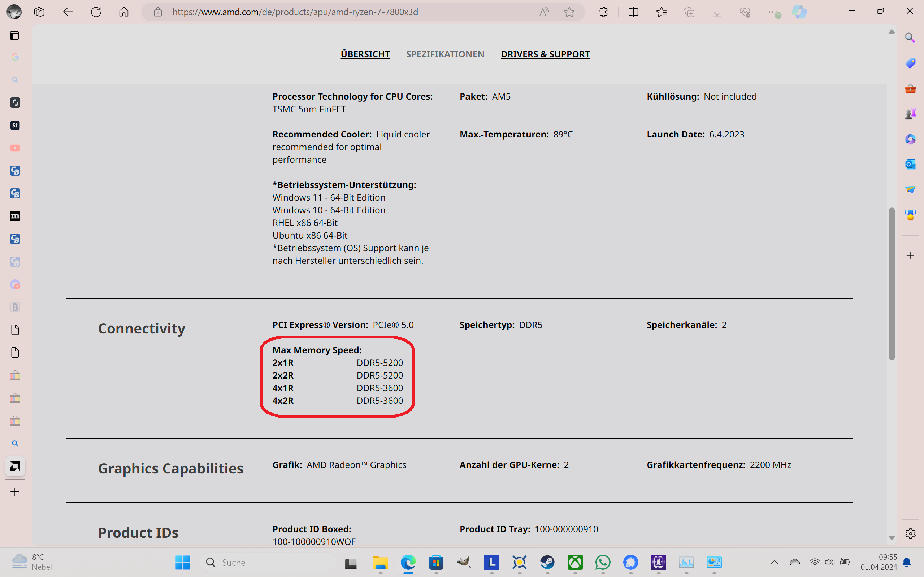This screenshot has height=577, width=924.
Task: Open the ComputerBase favorite in the sidebar
Action: pos(15,171)
